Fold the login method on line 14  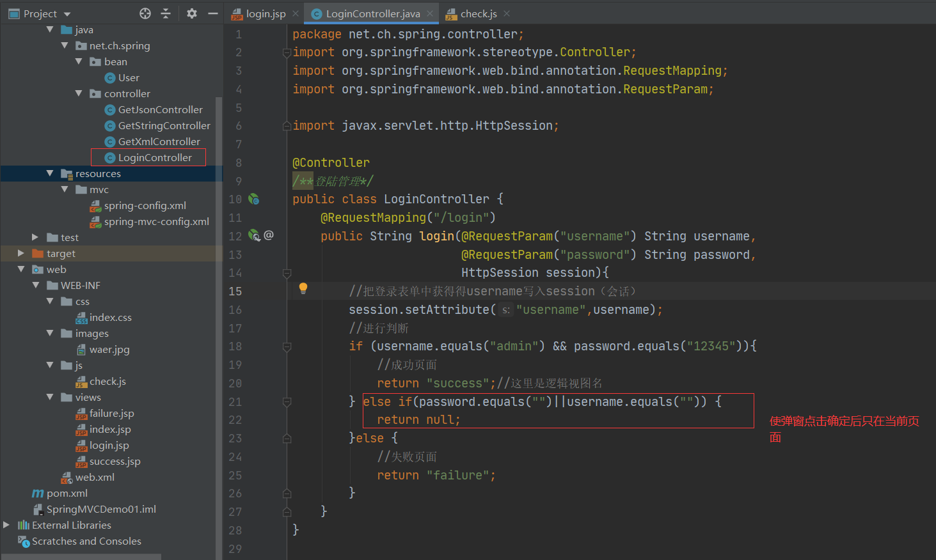point(287,273)
